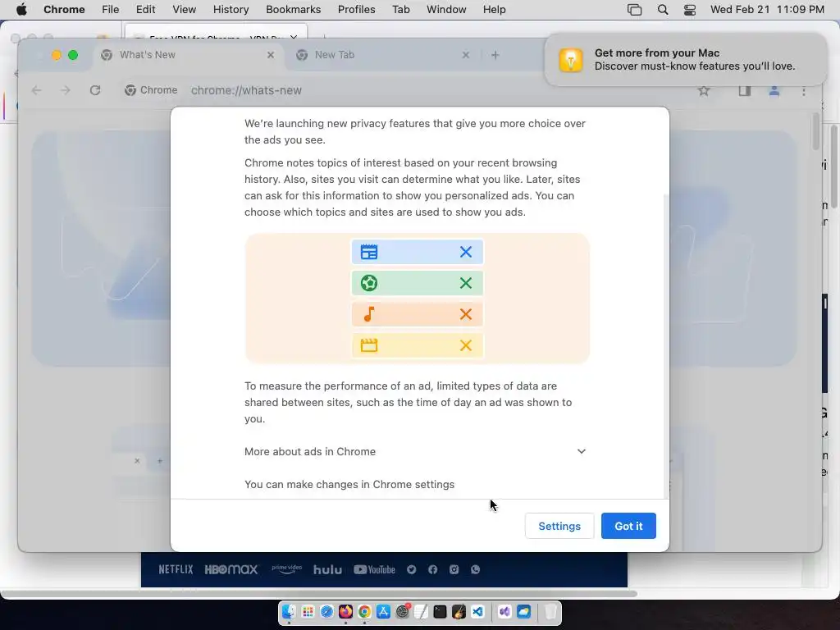840x630 pixels.
Task: Switch to the New Tab tab
Action: [381, 55]
